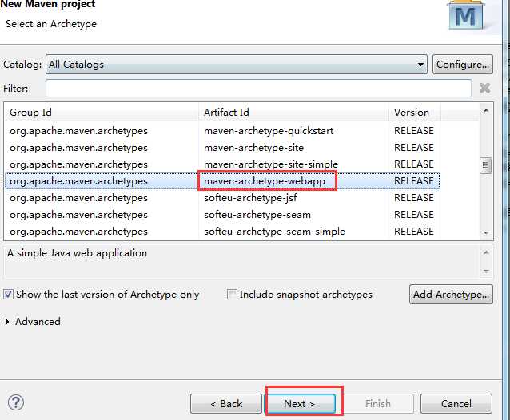Proceed with the Next button

click(x=301, y=404)
